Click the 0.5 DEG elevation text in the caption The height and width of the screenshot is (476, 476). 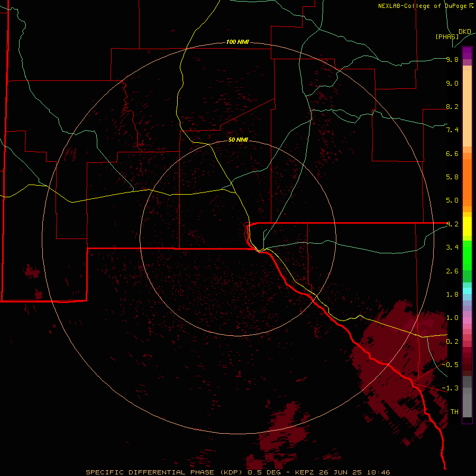(x=264, y=472)
